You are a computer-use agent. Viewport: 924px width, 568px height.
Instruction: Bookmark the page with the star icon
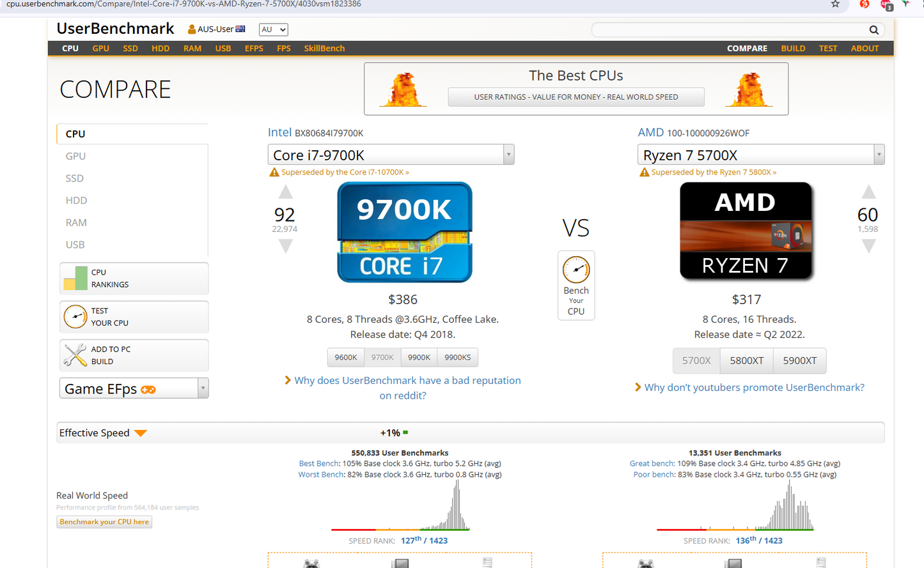835,5
